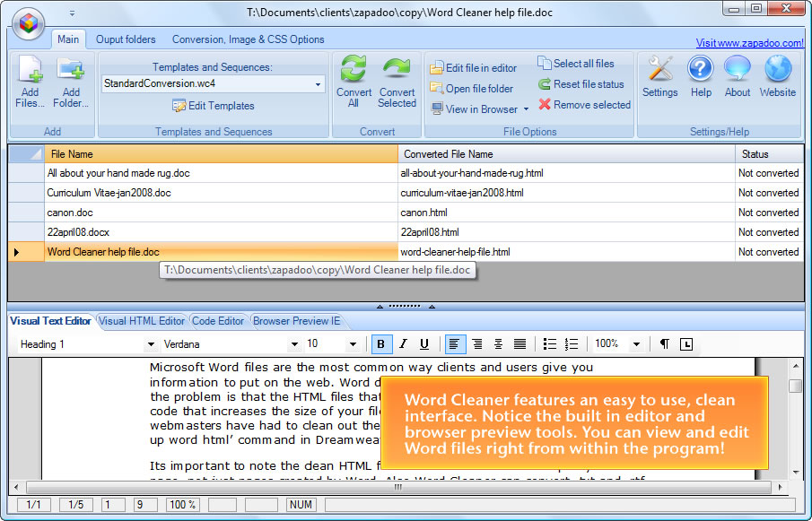Open Settings with the tools icon
812x521 pixels.
[660, 69]
